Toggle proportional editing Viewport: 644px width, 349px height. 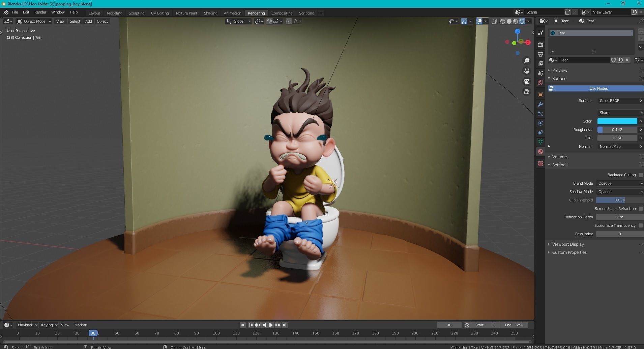(289, 21)
